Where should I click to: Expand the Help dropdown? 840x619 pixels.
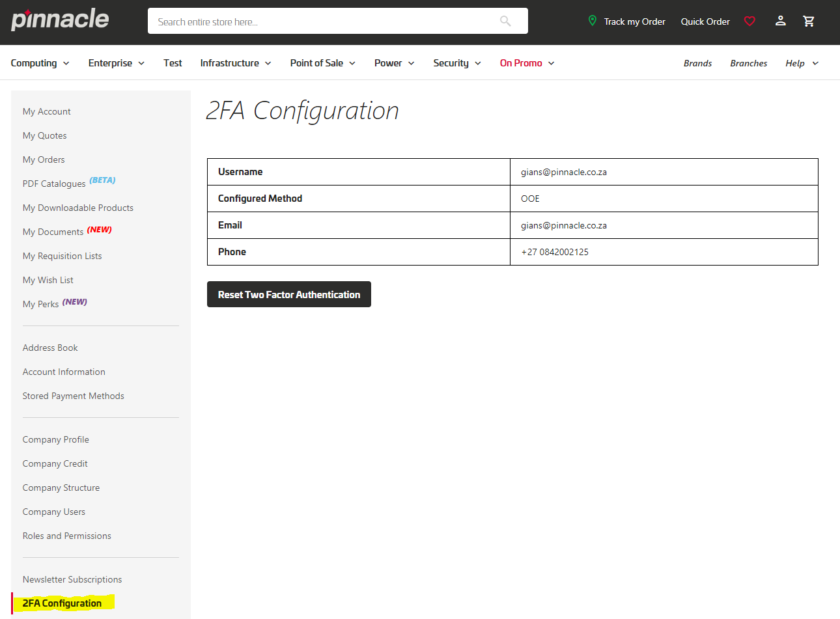tap(802, 63)
